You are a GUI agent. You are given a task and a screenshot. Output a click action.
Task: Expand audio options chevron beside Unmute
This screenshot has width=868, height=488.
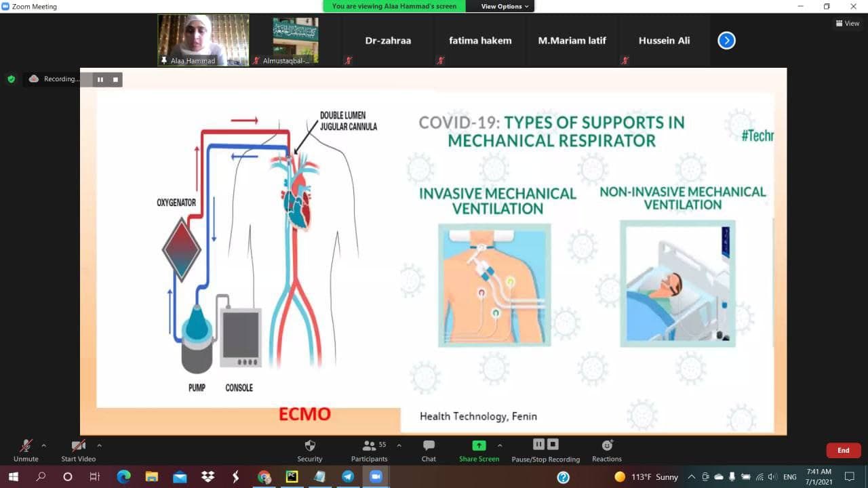click(44, 445)
